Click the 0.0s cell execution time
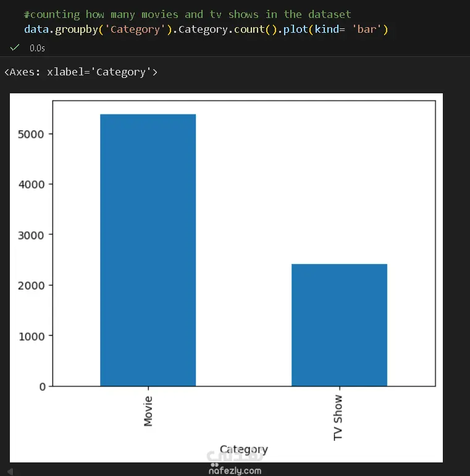This screenshot has width=470, height=476. tap(37, 48)
